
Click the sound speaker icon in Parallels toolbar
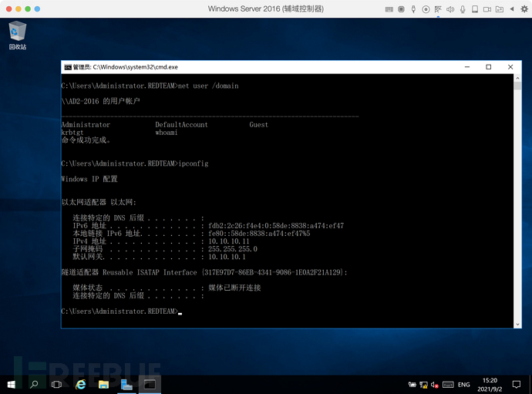click(x=450, y=9)
